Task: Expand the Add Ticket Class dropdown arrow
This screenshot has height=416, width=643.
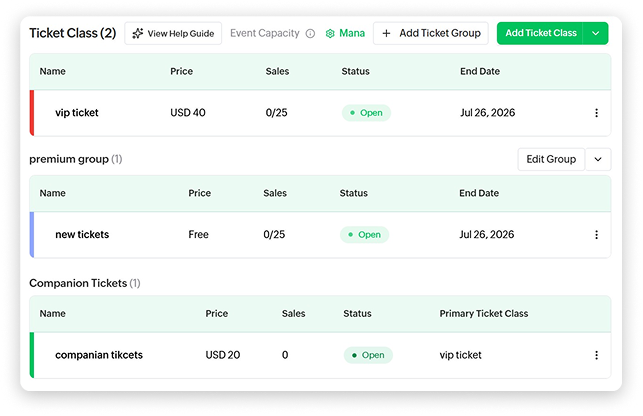Action: (595, 33)
